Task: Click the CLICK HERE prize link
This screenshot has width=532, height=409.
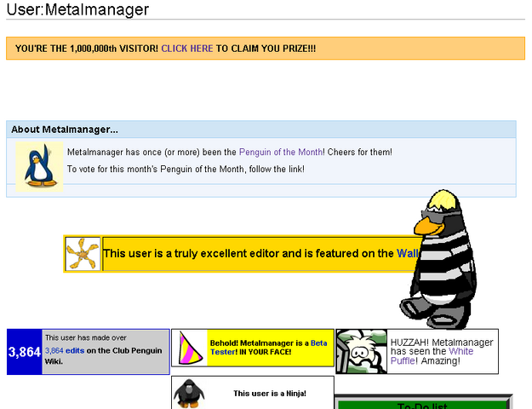Action: (187, 49)
